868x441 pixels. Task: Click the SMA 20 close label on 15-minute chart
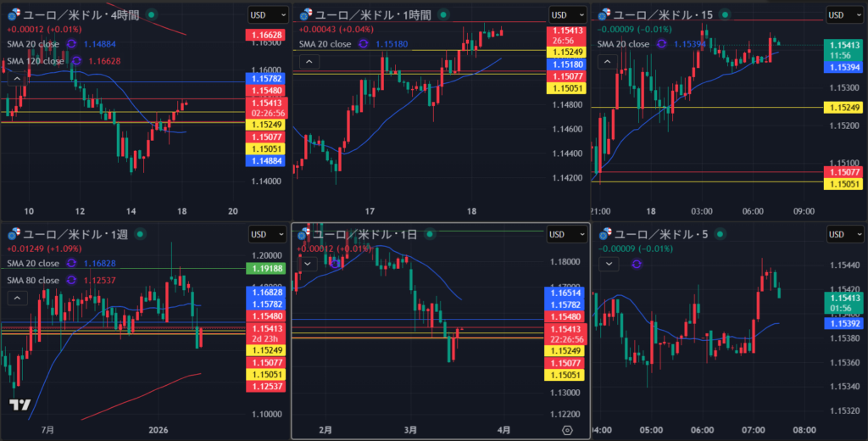(x=627, y=43)
